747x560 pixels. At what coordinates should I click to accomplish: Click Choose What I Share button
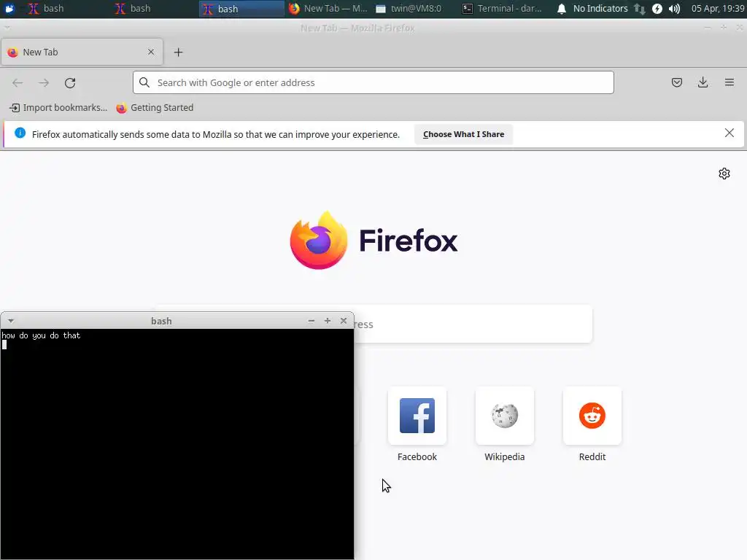(463, 134)
